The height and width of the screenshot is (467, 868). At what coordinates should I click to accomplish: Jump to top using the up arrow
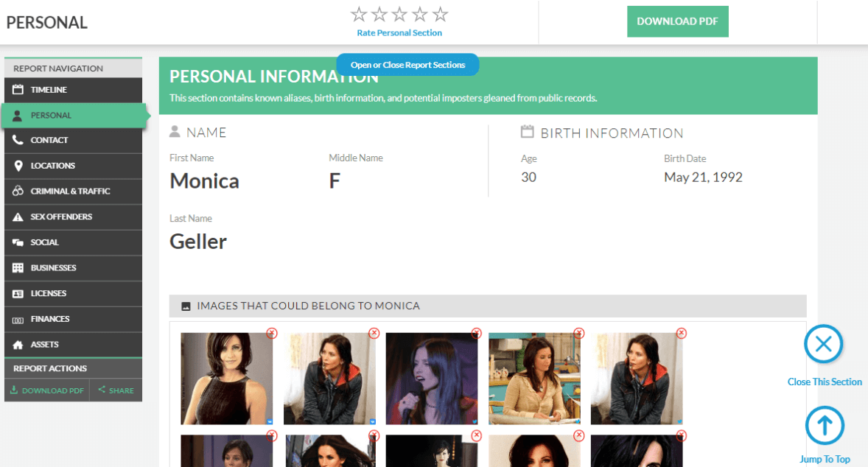(824, 426)
